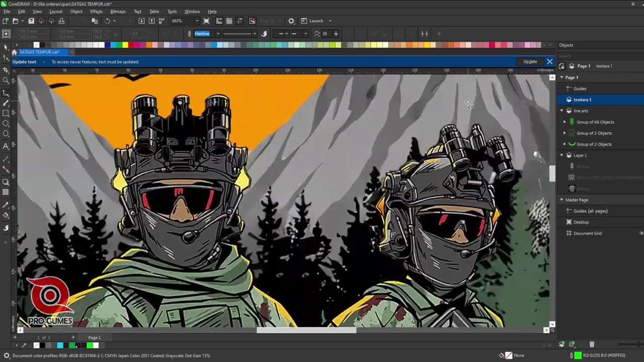The width and height of the screenshot is (644, 362).
Task: Click the outline pen icon beside Hairline
Action: (189, 34)
